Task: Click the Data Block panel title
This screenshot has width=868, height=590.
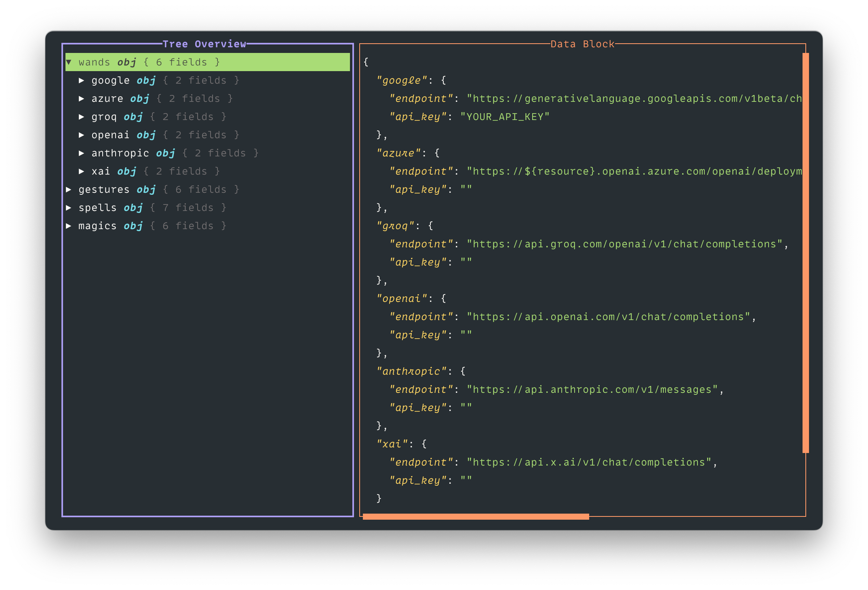Action: 582,44
